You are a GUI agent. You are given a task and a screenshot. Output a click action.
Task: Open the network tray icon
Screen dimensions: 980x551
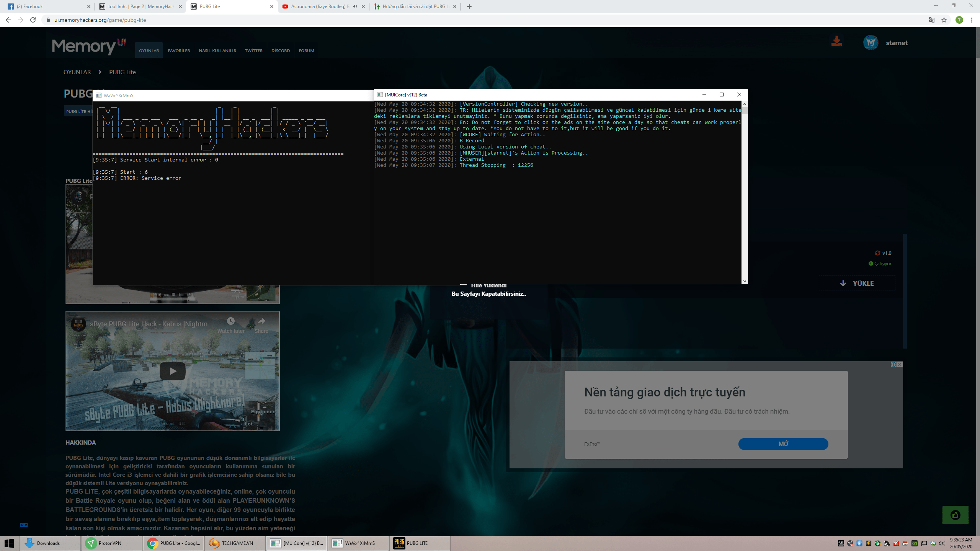pyautogui.click(x=924, y=543)
